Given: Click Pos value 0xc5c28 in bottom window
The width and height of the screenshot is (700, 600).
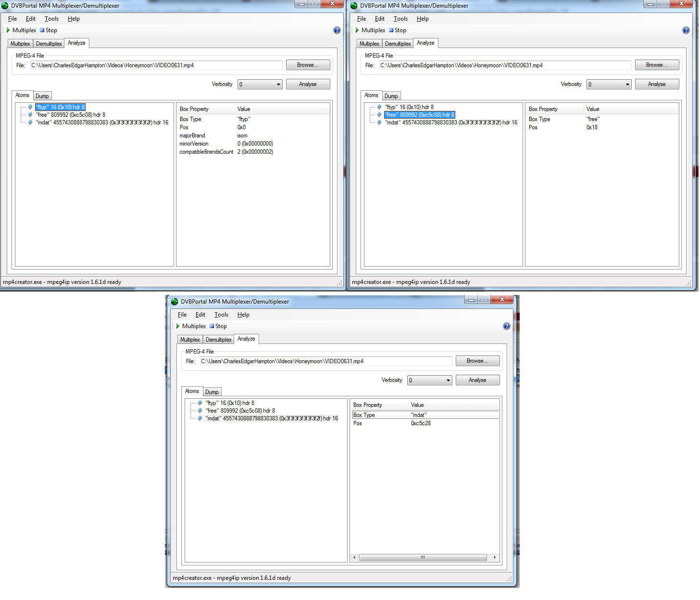Looking at the screenshot, I should pyautogui.click(x=421, y=423).
